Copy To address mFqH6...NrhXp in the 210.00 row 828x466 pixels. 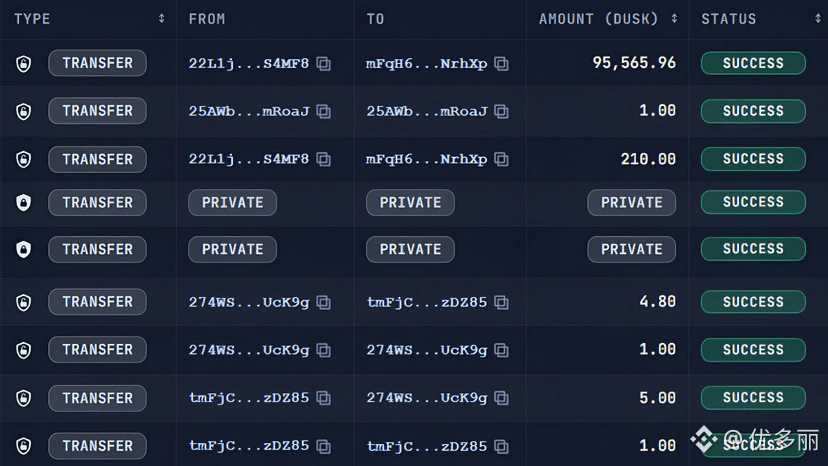click(x=502, y=159)
